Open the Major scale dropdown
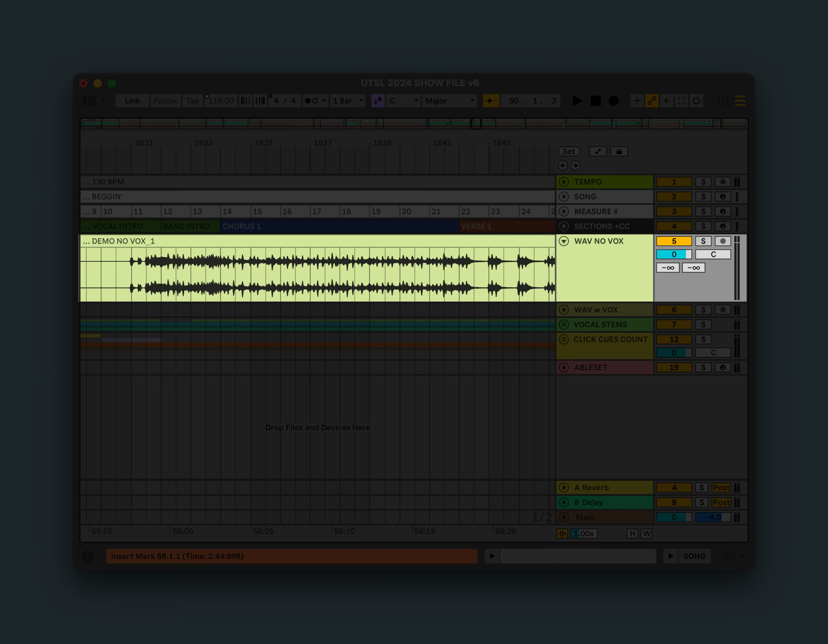Viewport: 828px width, 644px height. point(449,101)
